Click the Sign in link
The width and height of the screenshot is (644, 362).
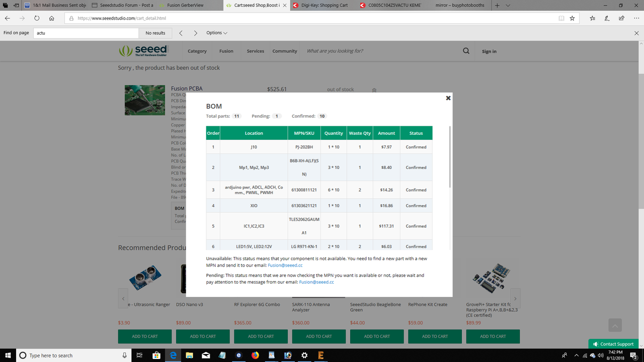pyautogui.click(x=489, y=51)
